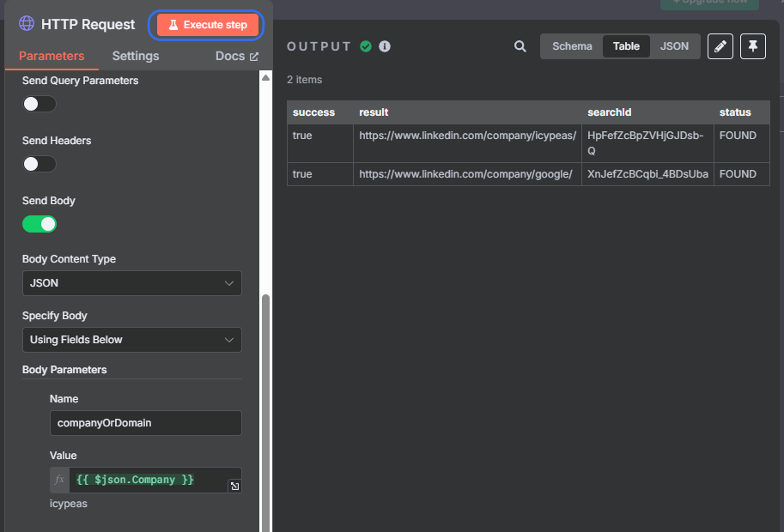Screen dimensions: 784x532
Task: Click the fx expression icon
Action: tap(59, 480)
